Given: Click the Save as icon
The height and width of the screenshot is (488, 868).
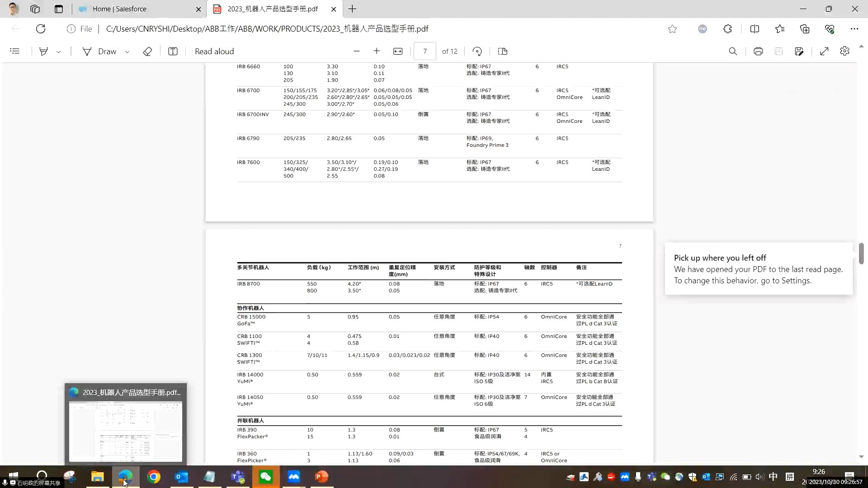Looking at the screenshot, I should [x=799, y=52].
